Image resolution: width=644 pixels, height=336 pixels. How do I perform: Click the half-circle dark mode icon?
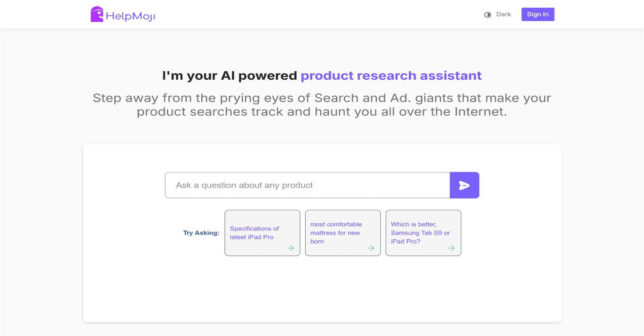click(487, 15)
